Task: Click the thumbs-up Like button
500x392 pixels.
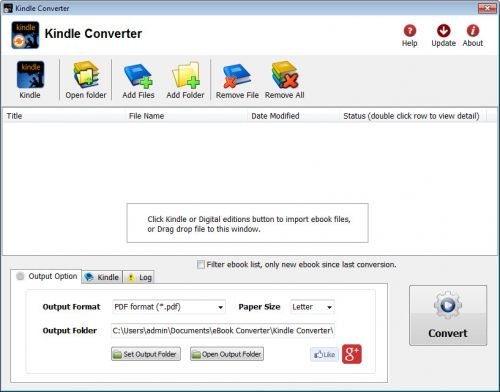Action: pyautogui.click(x=324, y=354)
